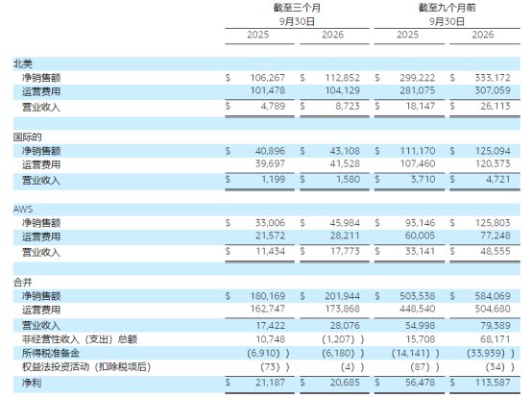Click the 截至三个月 column group header

point(297,8)
